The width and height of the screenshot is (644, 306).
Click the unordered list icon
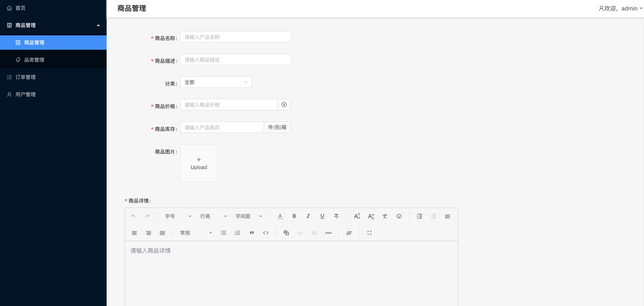(223, 233)
